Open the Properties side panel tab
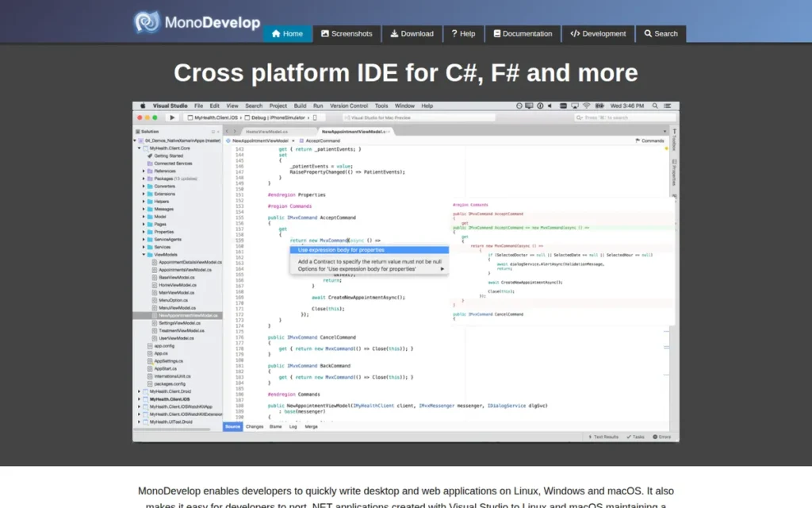 (x=674, y=172)
